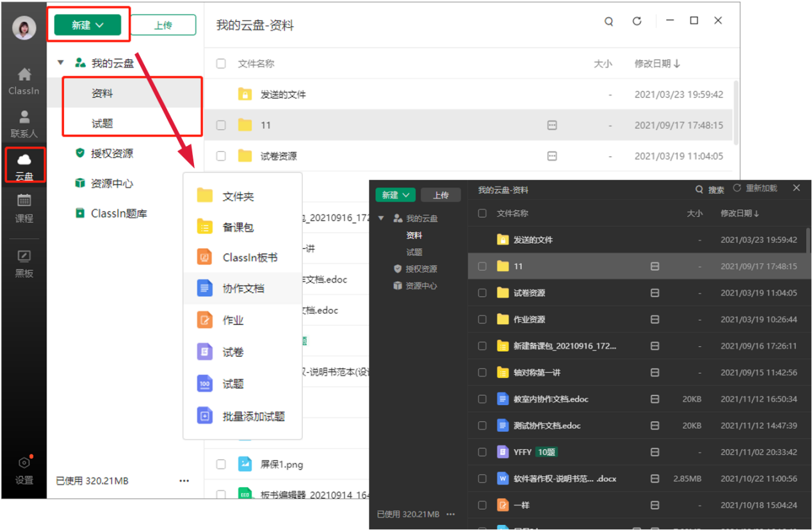Check the box for 屏保1.png

(x=221, y=464)
